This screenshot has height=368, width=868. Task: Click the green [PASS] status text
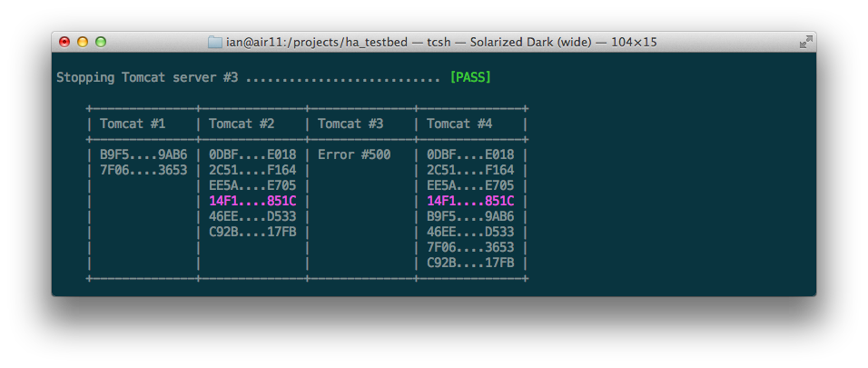tap(469, 77)
